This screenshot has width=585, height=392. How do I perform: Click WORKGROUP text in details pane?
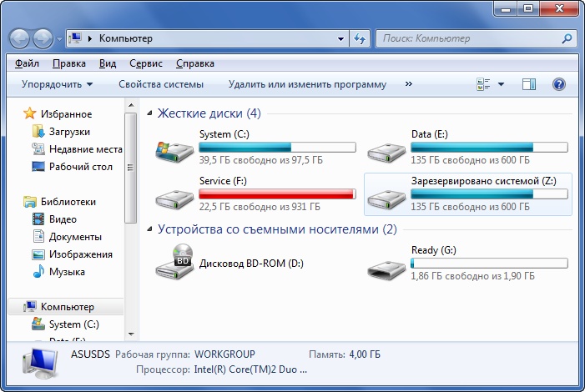click(224, 354)
